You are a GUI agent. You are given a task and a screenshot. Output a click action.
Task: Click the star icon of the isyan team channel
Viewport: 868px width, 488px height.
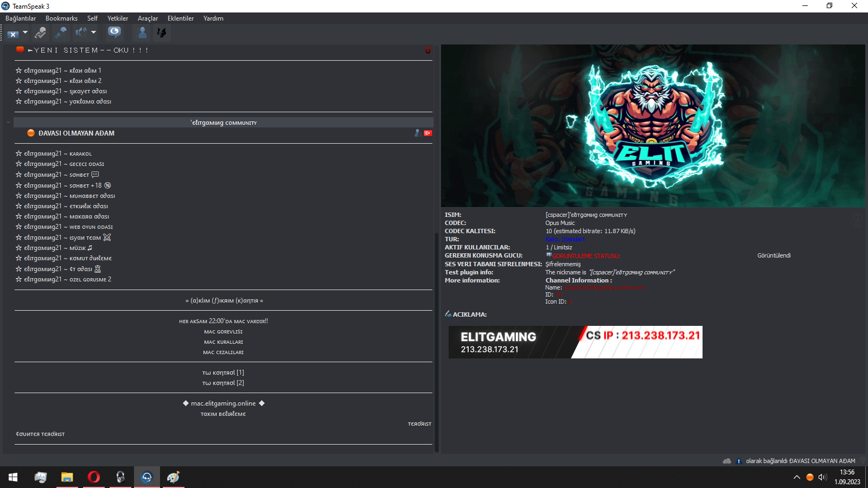[18, 237]
